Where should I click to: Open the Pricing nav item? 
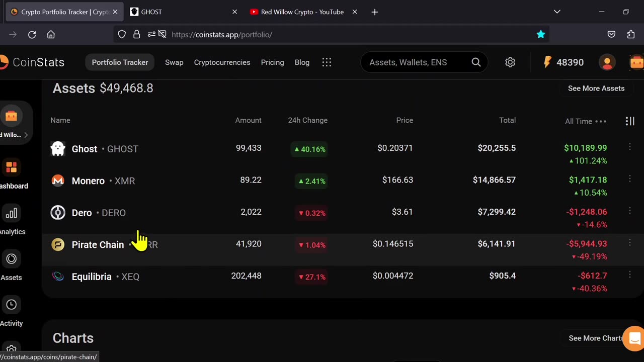click(x=272, y=62)
